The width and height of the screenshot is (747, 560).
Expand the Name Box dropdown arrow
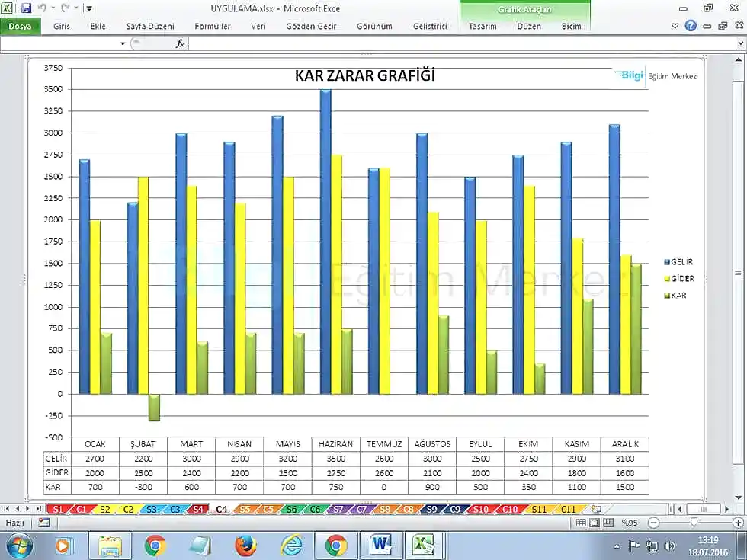tap(123, 43)
